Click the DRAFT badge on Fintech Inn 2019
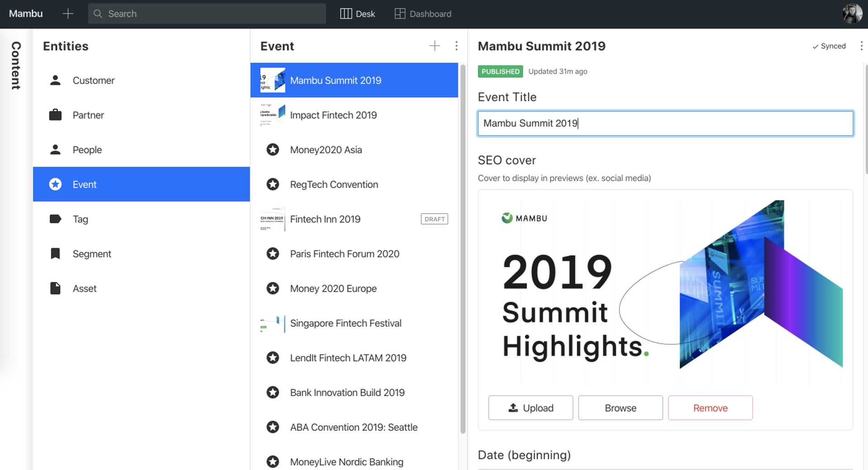 tap(434, 219)
